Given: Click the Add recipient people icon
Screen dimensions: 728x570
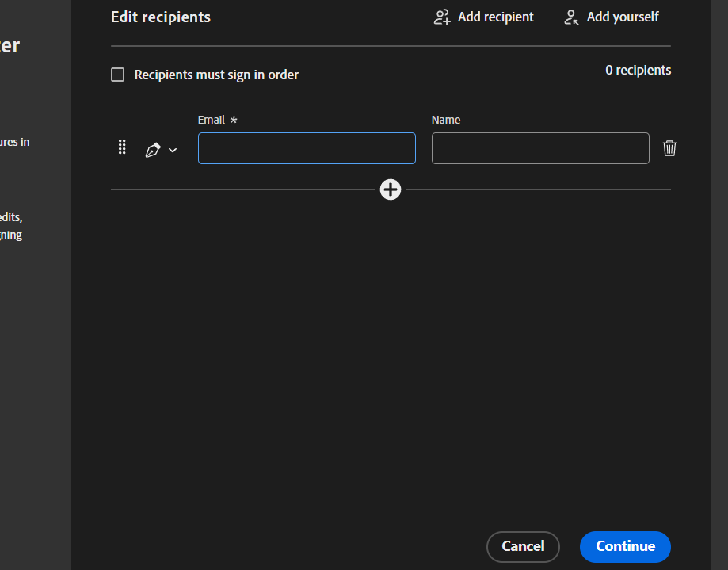Looking at the screenshot, I should coord(441,16).
